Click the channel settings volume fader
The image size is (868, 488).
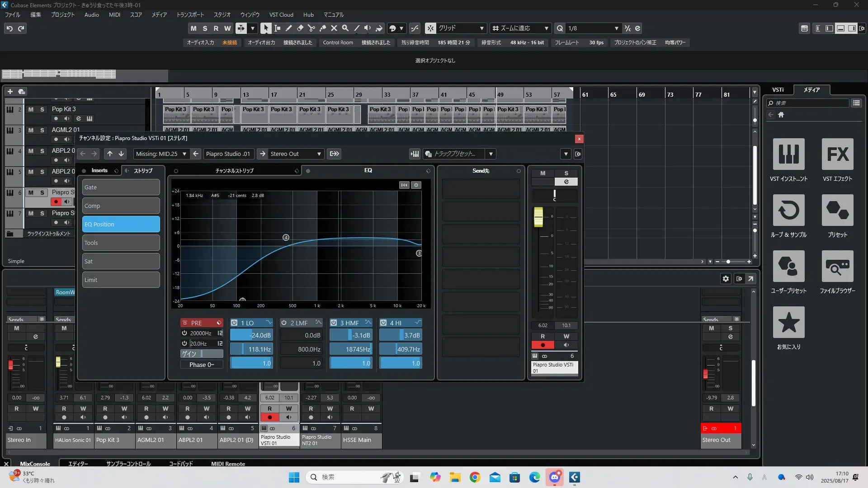coord(538,217)
